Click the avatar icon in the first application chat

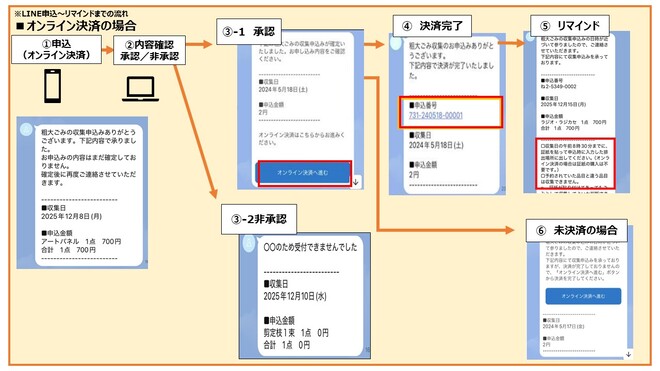tap(27, 130)
